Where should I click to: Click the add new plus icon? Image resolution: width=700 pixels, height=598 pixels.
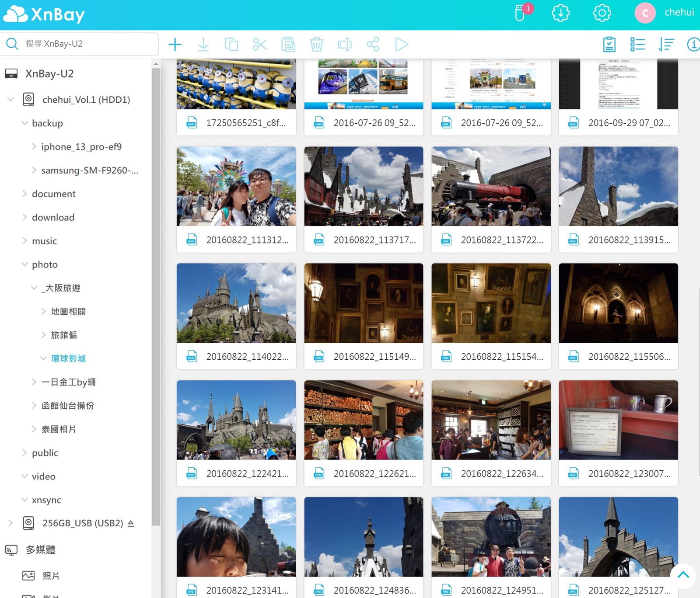(175, 44)
